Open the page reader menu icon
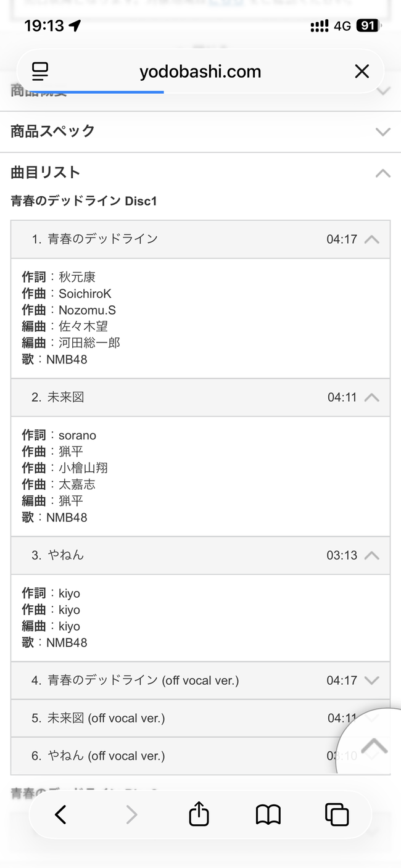This screenshot has height=868, width=401. coord(40,72)
